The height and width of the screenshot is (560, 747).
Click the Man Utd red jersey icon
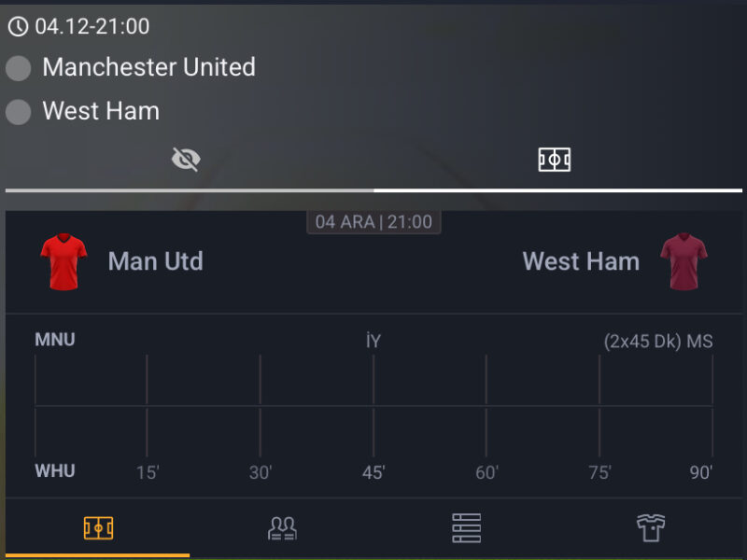click(x=63, y=259)
